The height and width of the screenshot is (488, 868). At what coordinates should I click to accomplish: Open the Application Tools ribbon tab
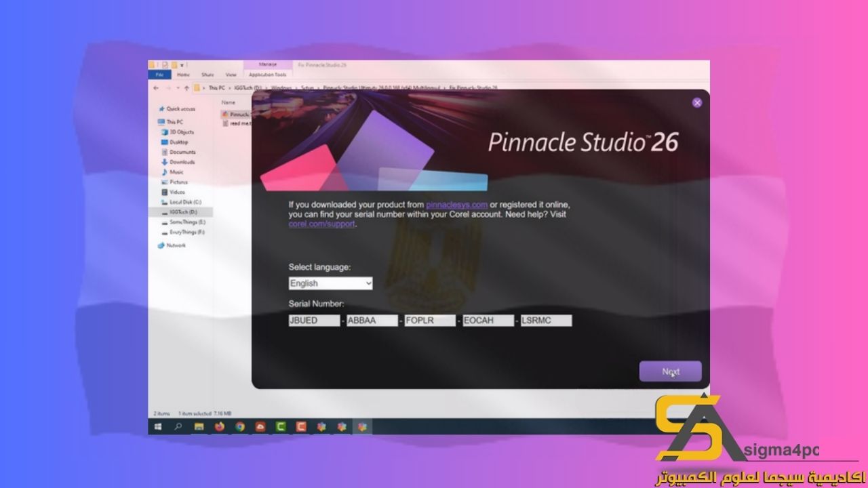268,75
